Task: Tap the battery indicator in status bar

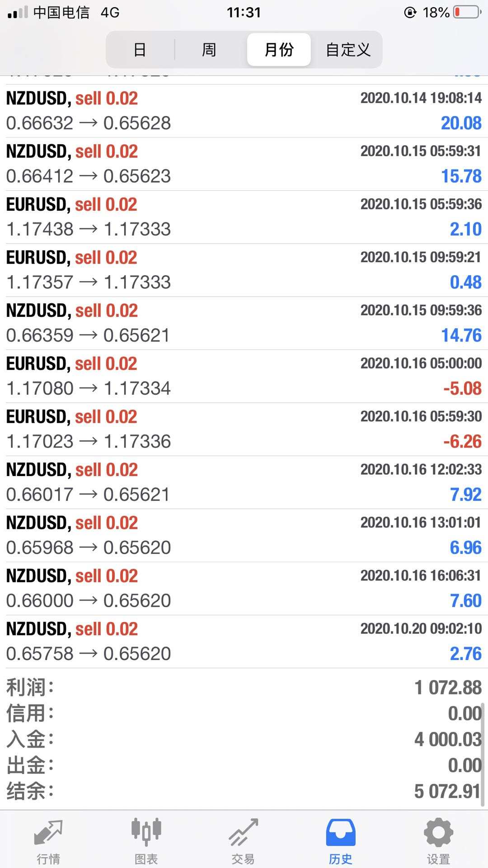Action: point(467,12)
